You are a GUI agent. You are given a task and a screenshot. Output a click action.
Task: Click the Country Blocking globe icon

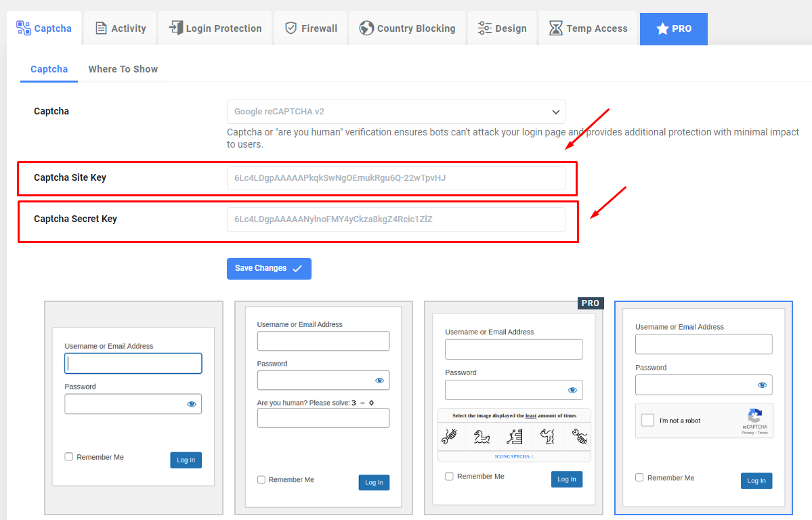point(366,28)
